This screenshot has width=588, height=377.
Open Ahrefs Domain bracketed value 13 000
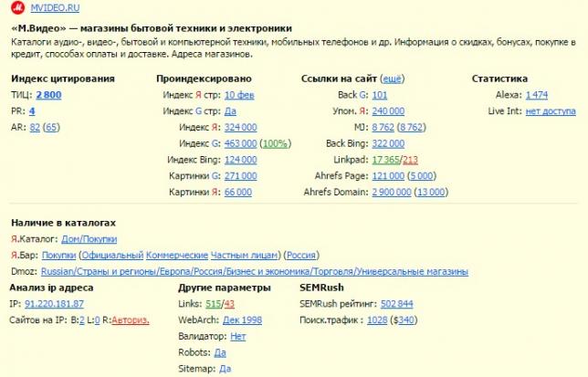(431, 192)
